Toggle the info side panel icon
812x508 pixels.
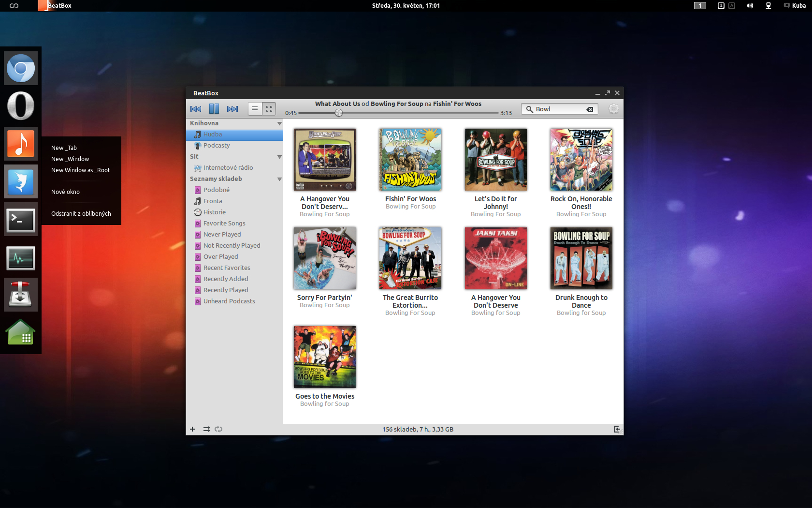(x=617, y=429)
